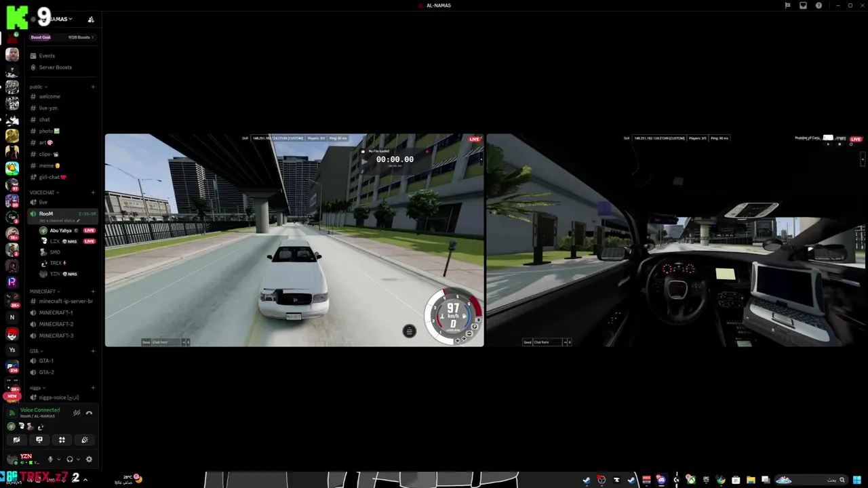Open the minecraft-ip-server-br channel

pos(62,301)
